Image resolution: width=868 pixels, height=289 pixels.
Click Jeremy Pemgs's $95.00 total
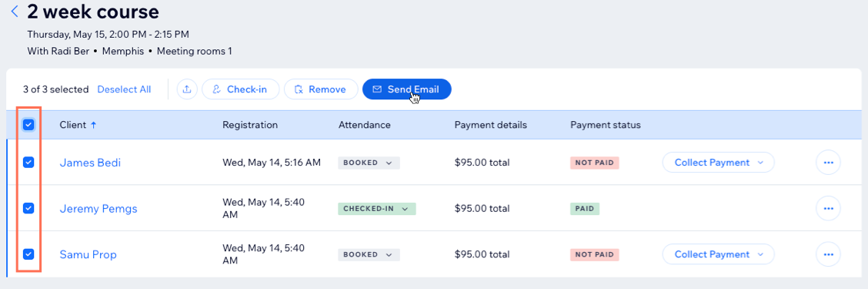[482, 209]
